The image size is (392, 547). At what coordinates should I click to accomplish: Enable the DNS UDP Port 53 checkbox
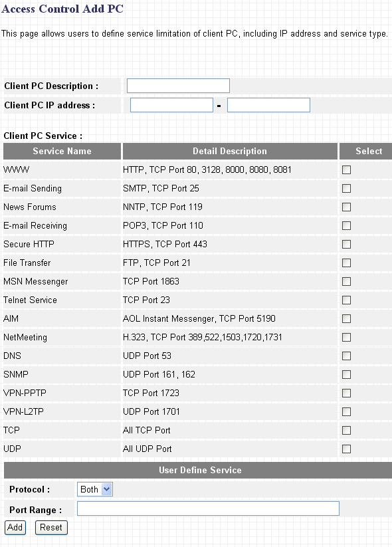point(346,356)
